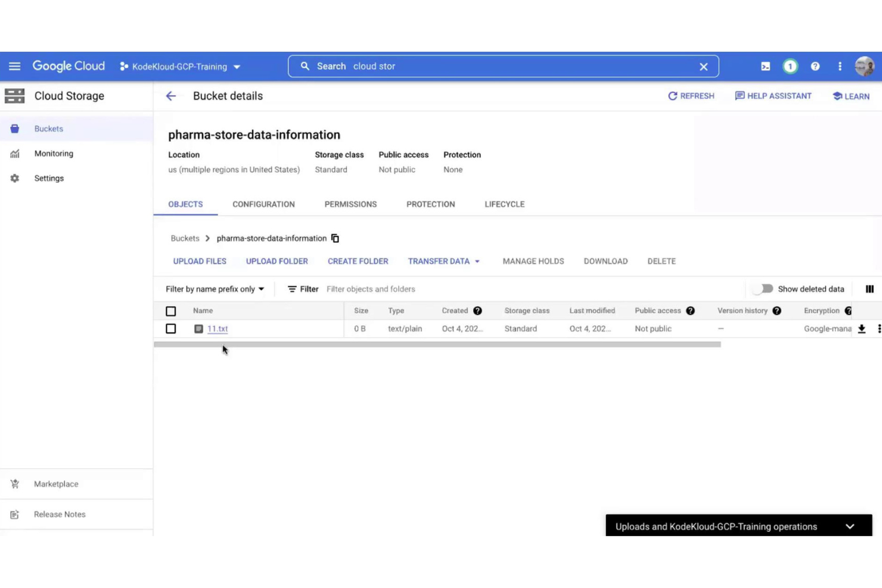
Task: Open column display options
Action: (x=869, y=289)
